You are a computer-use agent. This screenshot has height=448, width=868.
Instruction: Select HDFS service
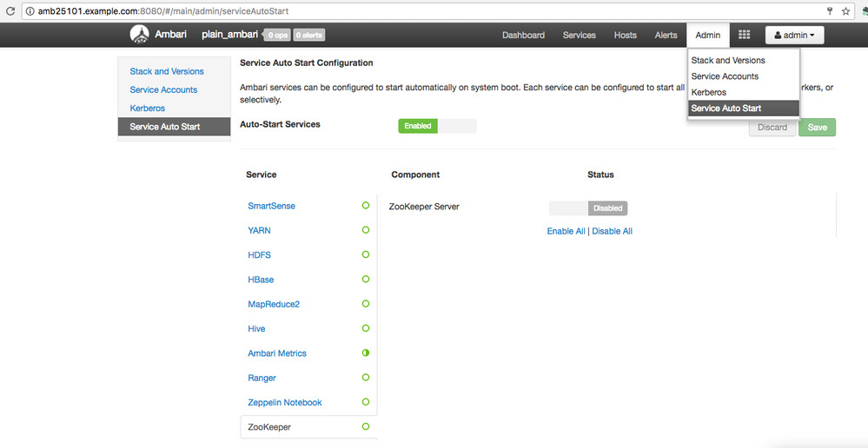tap(259, 255)
